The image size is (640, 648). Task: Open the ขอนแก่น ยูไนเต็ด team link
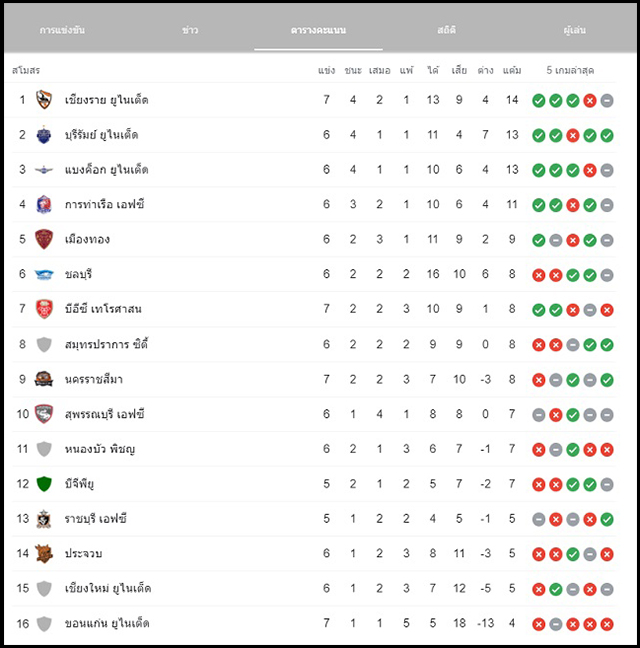point(107,623)
